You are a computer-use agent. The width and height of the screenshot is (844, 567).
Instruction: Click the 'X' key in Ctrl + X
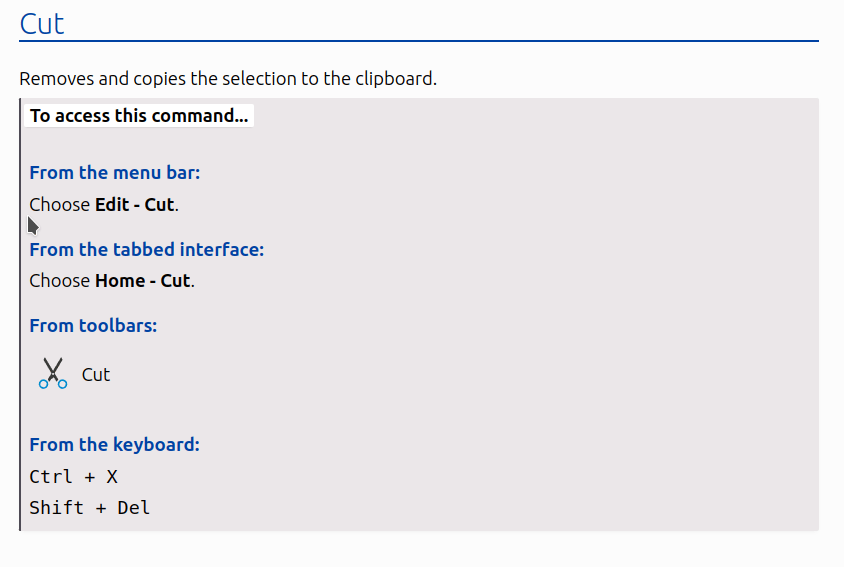click(112, 477)
